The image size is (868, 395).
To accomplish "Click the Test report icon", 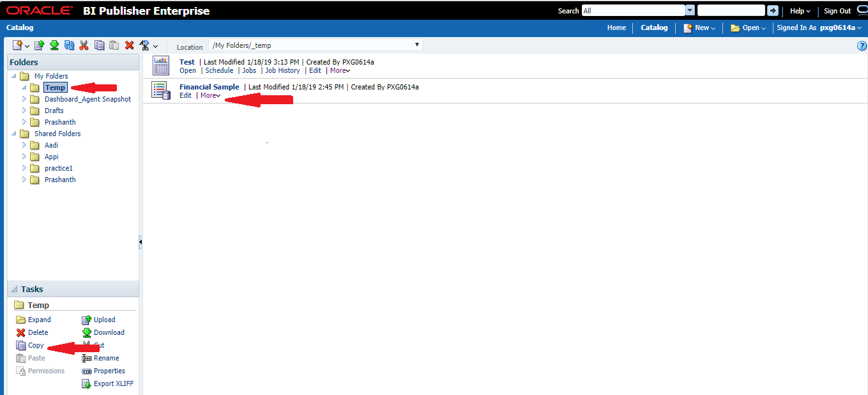I will 161,65.
